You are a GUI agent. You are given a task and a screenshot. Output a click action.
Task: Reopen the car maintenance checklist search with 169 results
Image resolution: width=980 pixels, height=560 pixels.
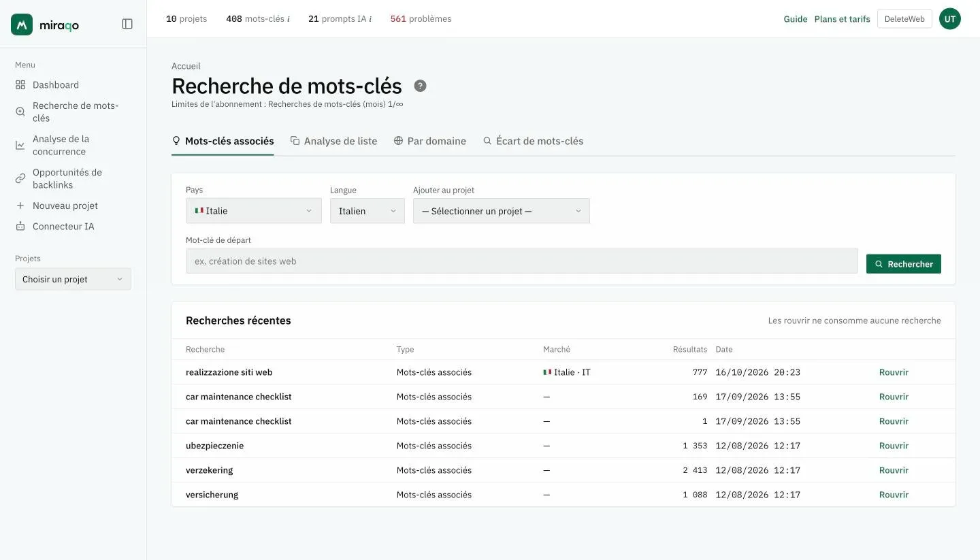894,397
